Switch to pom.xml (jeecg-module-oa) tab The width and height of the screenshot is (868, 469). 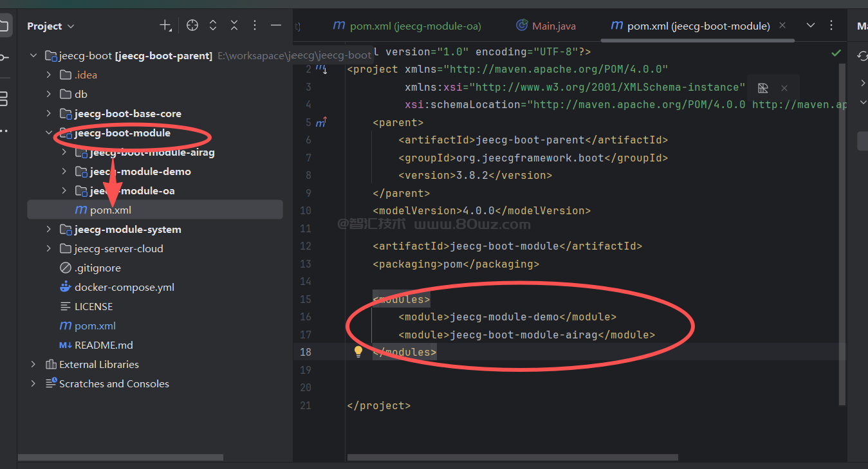(x=407, y=26)
